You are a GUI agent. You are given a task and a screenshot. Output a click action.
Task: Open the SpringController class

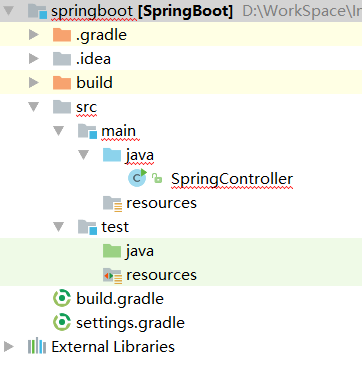click(232, 179)
